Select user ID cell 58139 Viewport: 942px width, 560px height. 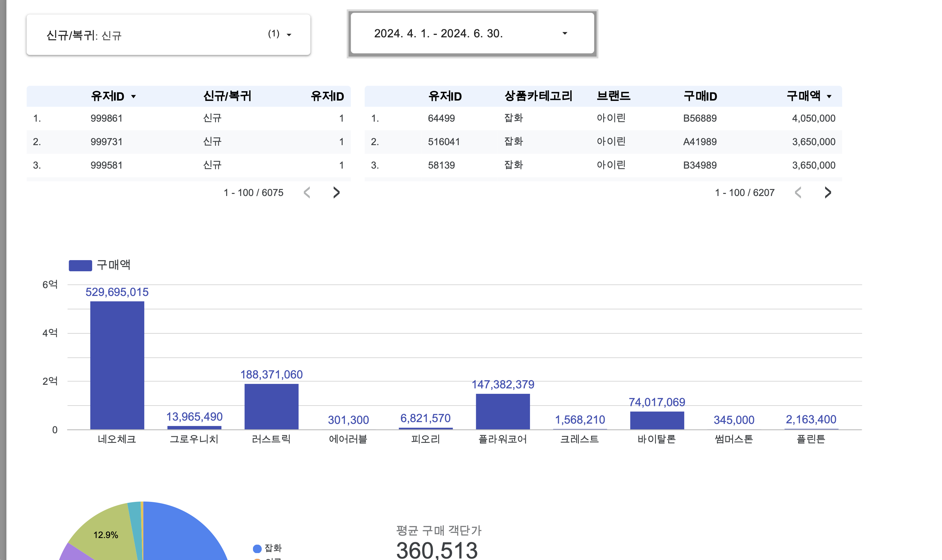point(441,165)
